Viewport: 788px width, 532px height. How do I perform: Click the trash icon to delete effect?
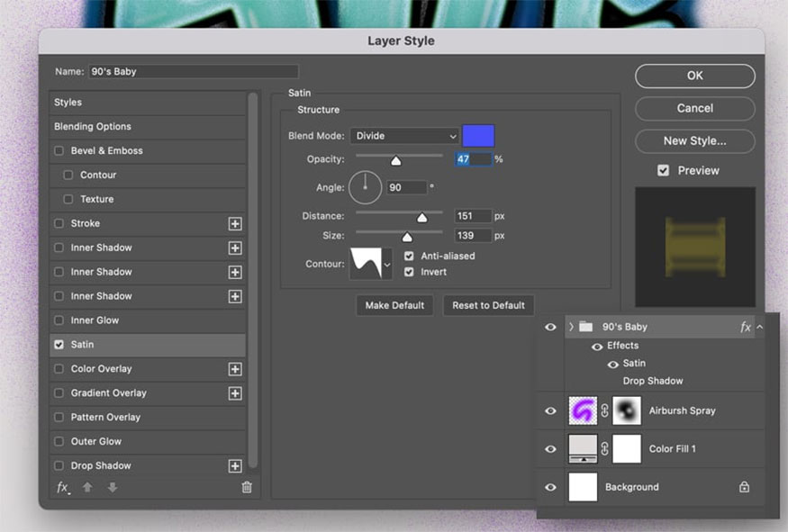coord(247,487)
